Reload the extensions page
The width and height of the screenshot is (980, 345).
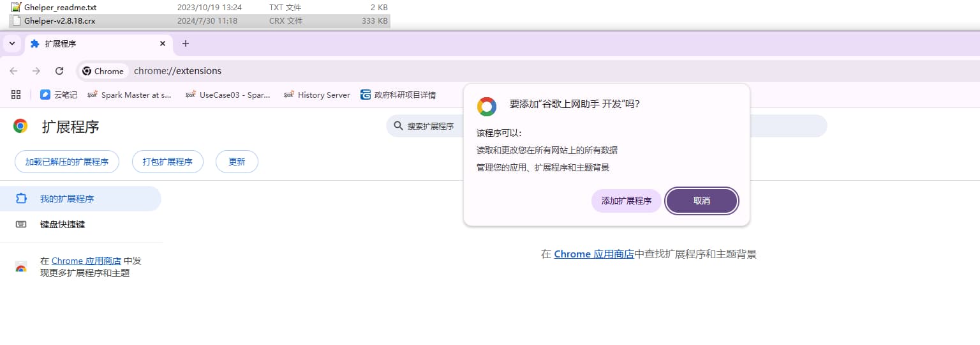pos(59,71)
